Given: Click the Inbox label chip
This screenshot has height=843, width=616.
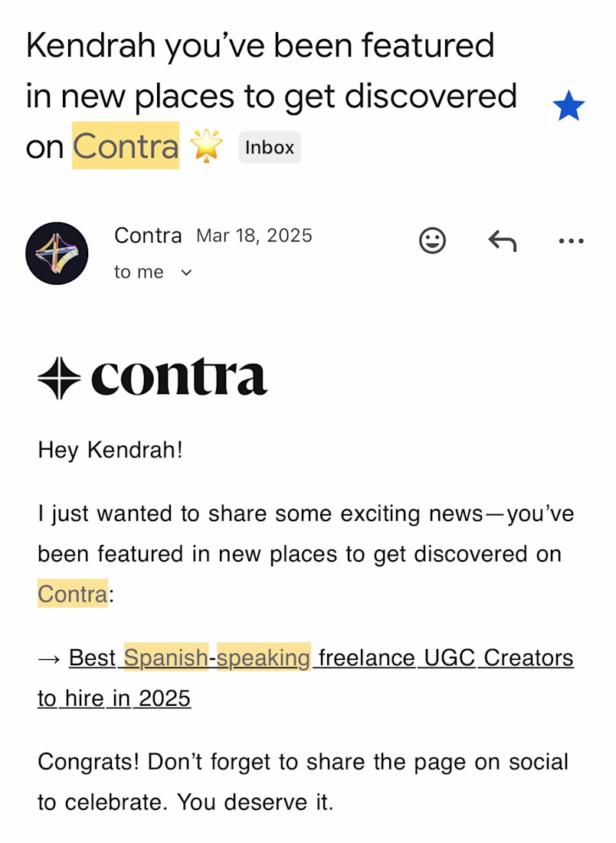Looking at the screenshot, I should 270,147.
